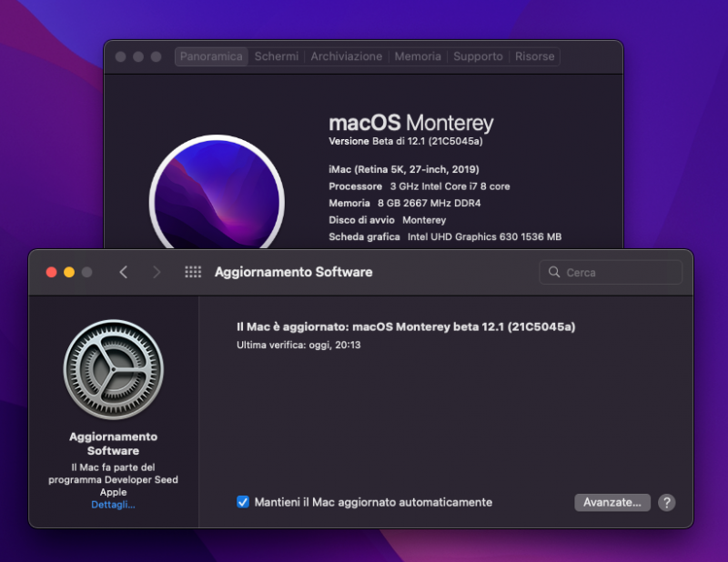Image resolution: width=728 pixels, height=562 pixels.
Task: Toggle 'Mantieni il Mac aggiornato automaticamente' checkbox
Action: click(x=243, y=502)
